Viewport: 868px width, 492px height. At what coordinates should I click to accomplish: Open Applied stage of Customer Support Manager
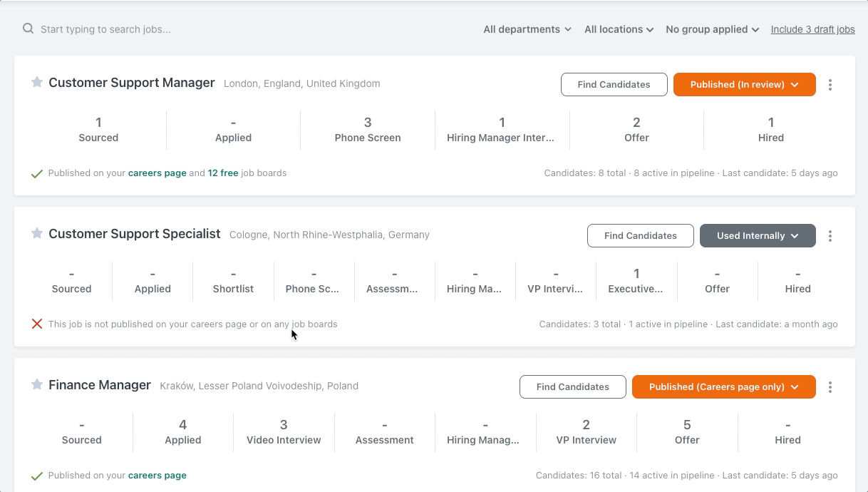[x=234, y=130]
